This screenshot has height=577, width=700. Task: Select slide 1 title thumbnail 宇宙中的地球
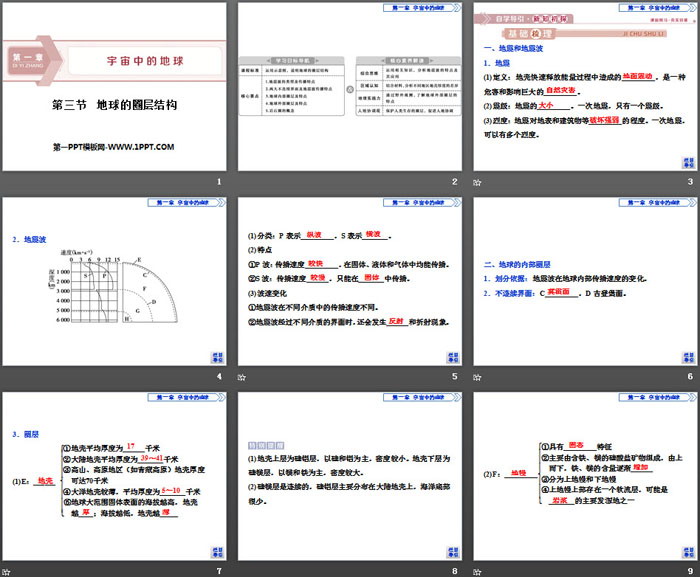tap(114, 87)
